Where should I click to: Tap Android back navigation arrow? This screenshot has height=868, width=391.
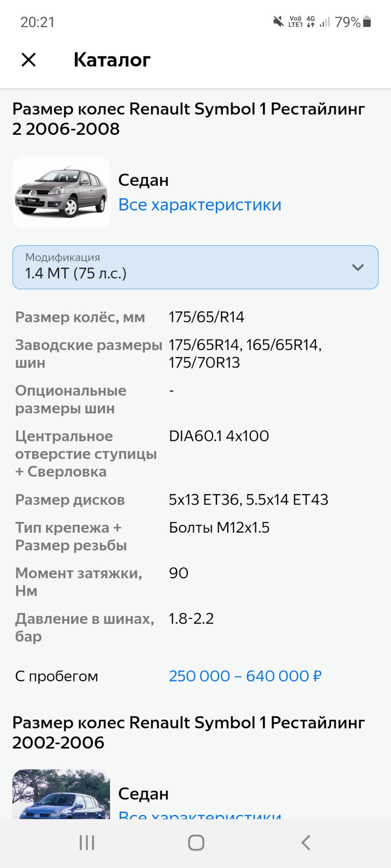306,843
